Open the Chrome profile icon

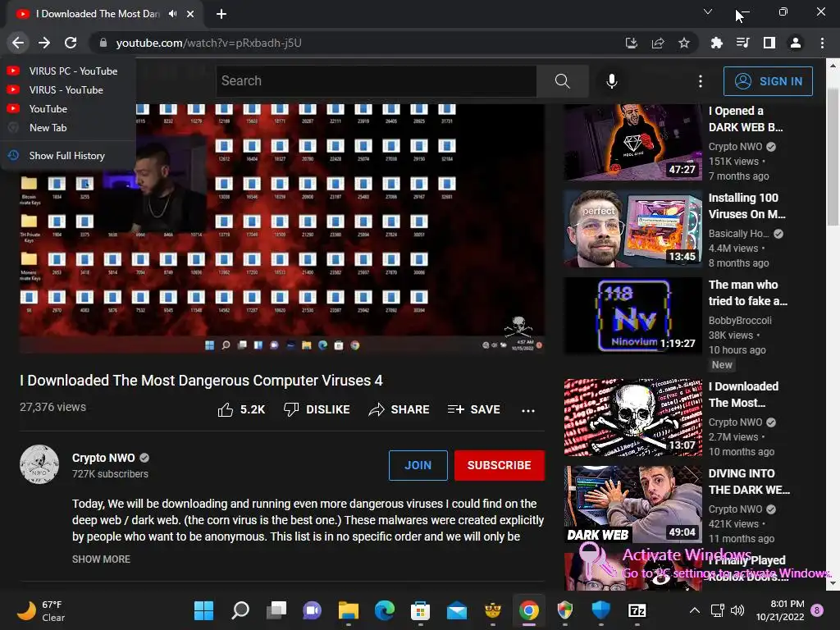point(796,43)
